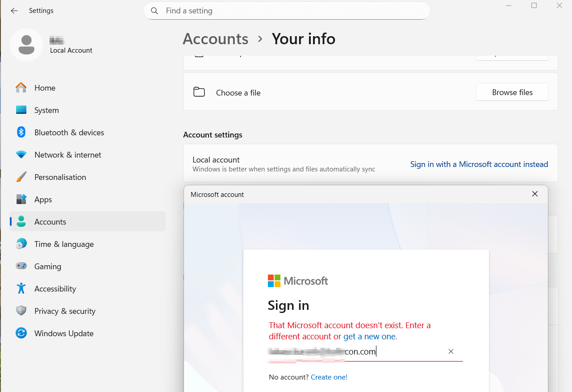This screenshot has height=392, width=572.
Task: Maximize the Settings window
Action: 534,5
